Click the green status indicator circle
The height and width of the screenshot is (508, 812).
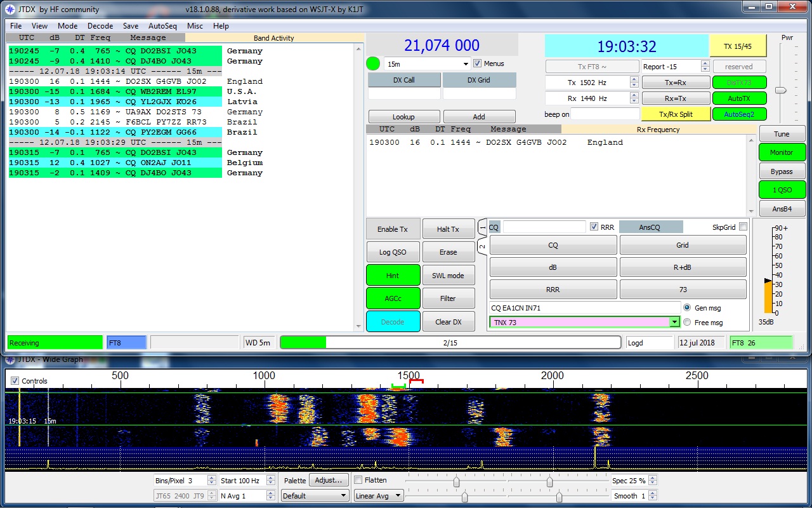coord(373,63)
